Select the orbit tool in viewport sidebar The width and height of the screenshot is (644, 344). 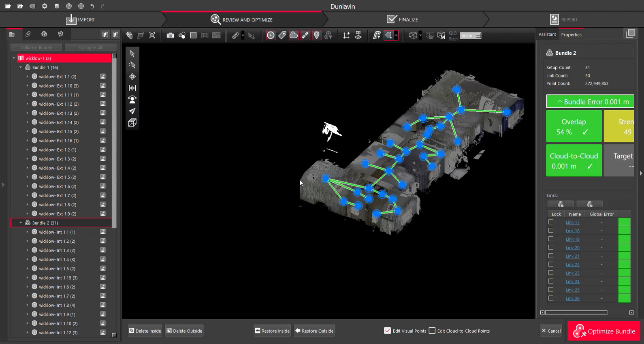(132, 77)
